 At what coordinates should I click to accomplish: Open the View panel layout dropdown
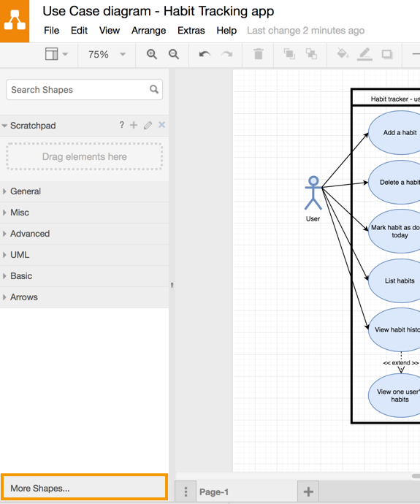click(x=56, y=54)
